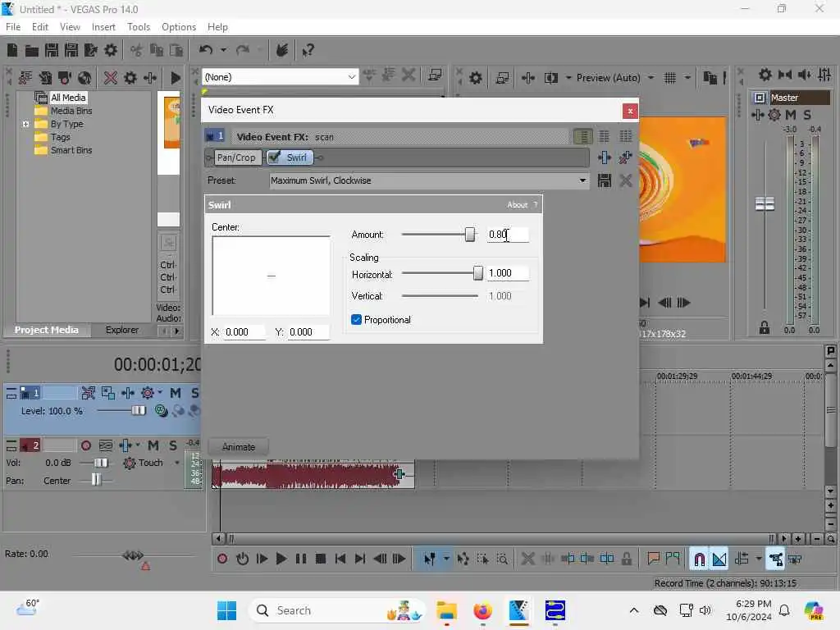Mute the Master bus with M
Viewport: 840px width, 630px height.
click(790, 115)
